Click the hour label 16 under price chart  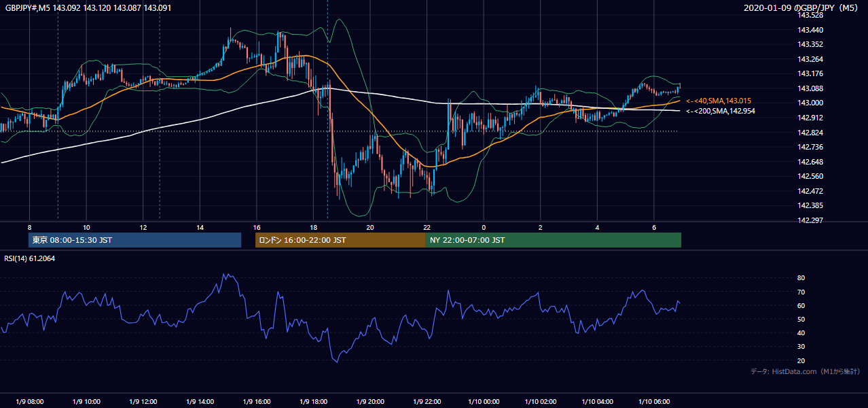(x=257, y=227)
